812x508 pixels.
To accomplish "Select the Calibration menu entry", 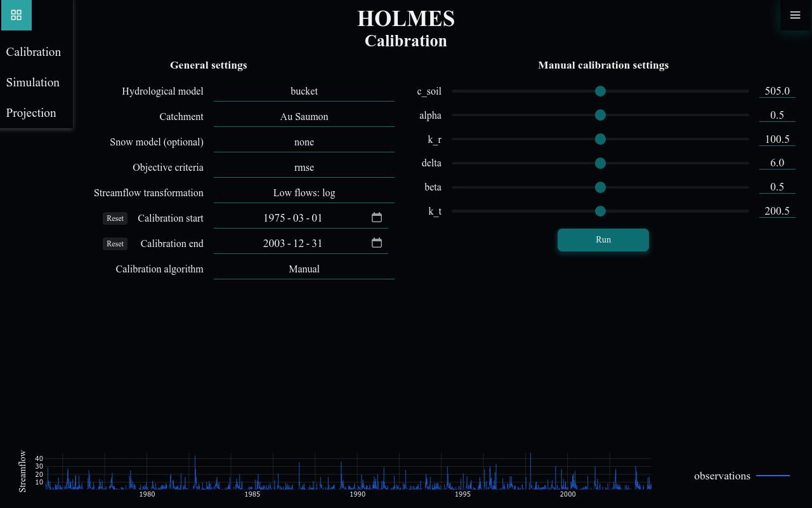I will (x=33, y=51).
